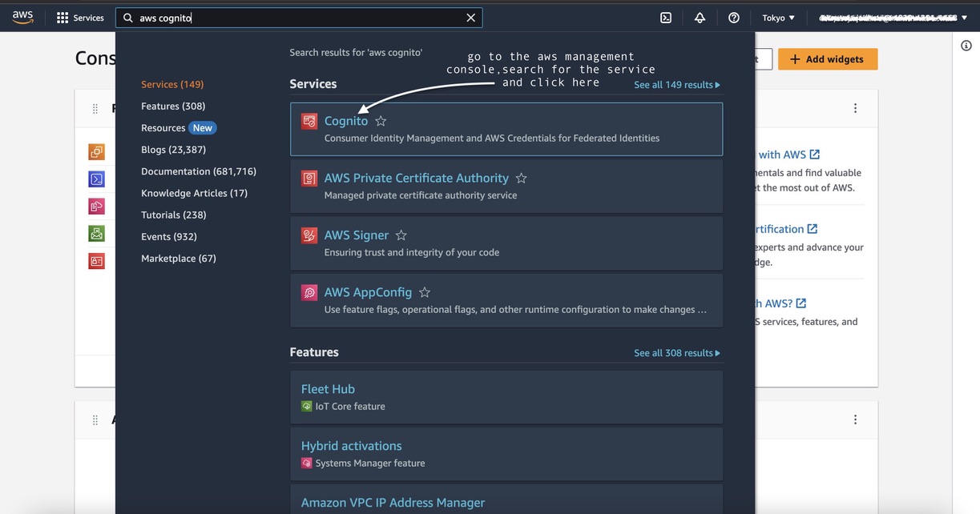Viewport: 980px width, 514px height.
Task: Open the Services grid menu icon
Action: click(63, 17)
